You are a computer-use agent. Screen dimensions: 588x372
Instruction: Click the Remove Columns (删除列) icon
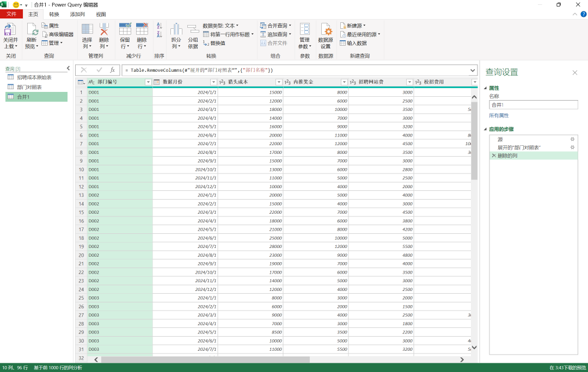coord(104,29)
